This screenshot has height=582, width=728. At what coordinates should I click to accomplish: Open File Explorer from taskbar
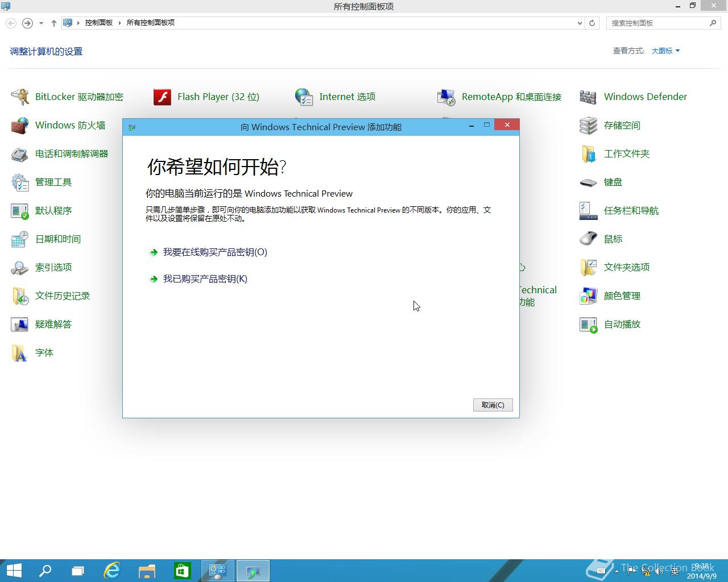click(147, 571)
